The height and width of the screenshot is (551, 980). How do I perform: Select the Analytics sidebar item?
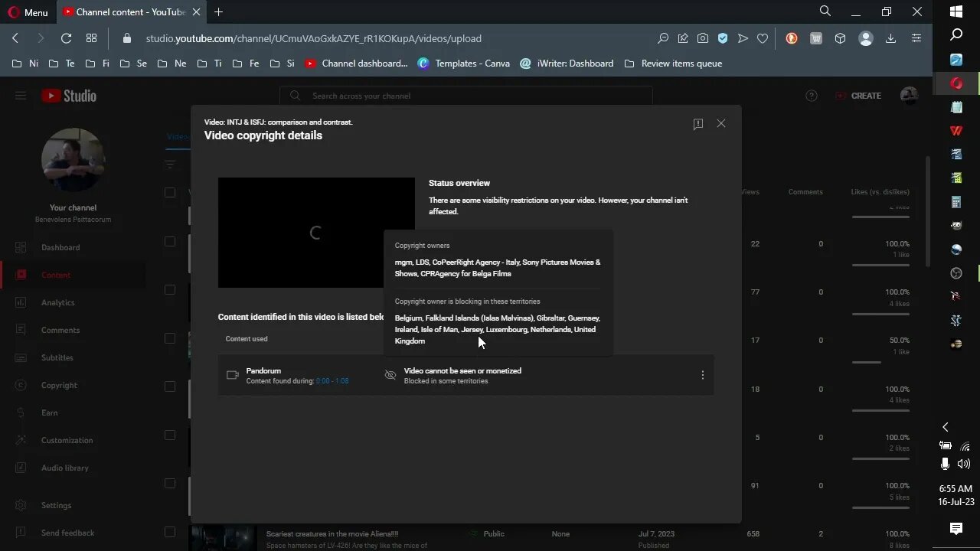[x=57, y=302]
